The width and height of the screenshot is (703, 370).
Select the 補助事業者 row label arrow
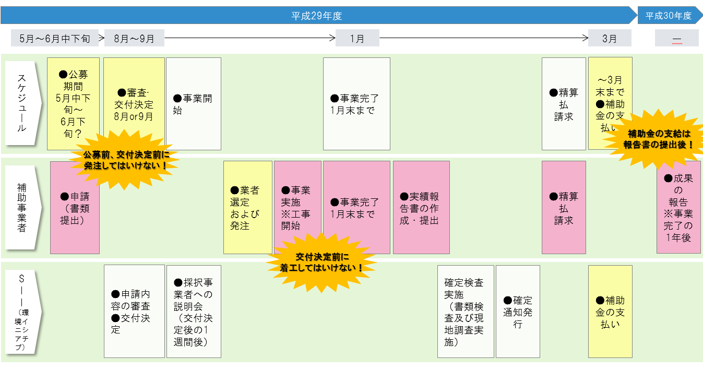(x=23, y=208)
